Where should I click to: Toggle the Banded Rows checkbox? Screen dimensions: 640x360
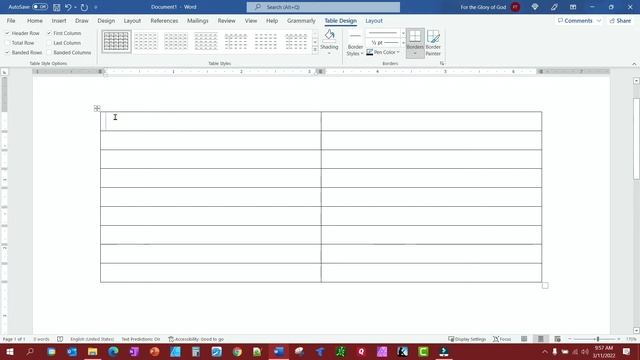point(7,53)
